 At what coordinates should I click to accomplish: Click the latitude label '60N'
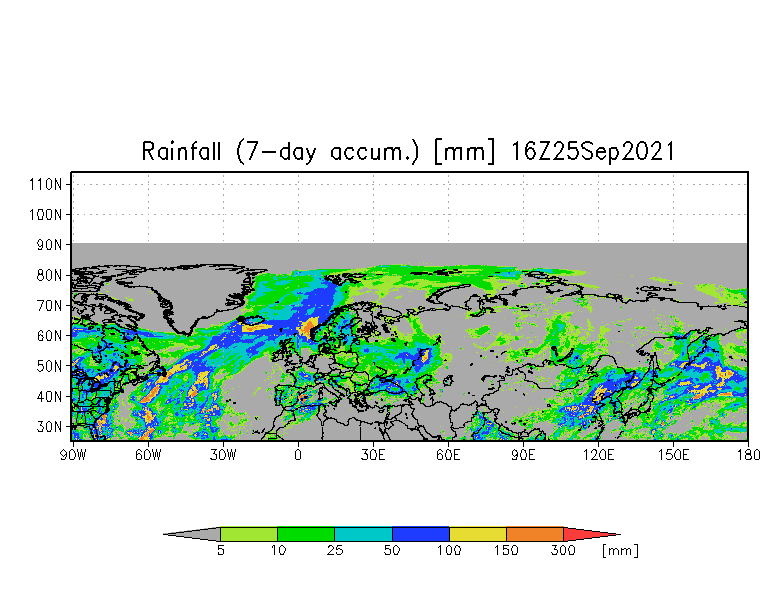49,336
